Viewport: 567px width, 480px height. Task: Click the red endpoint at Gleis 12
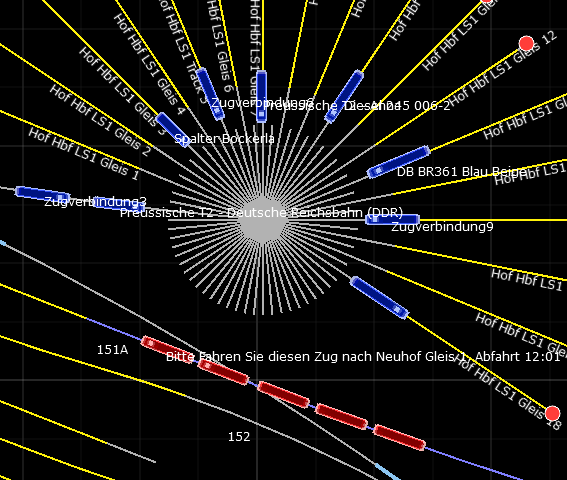[x=526, y=43]
